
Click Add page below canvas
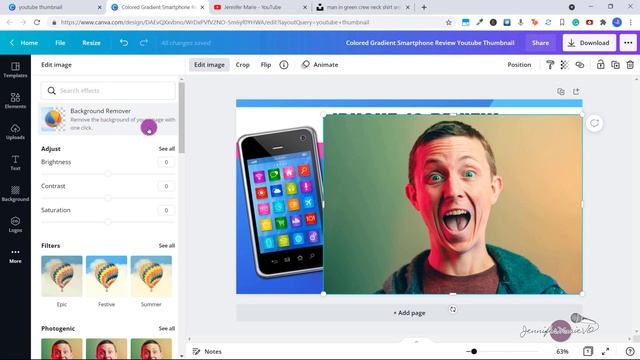[409, 313]
